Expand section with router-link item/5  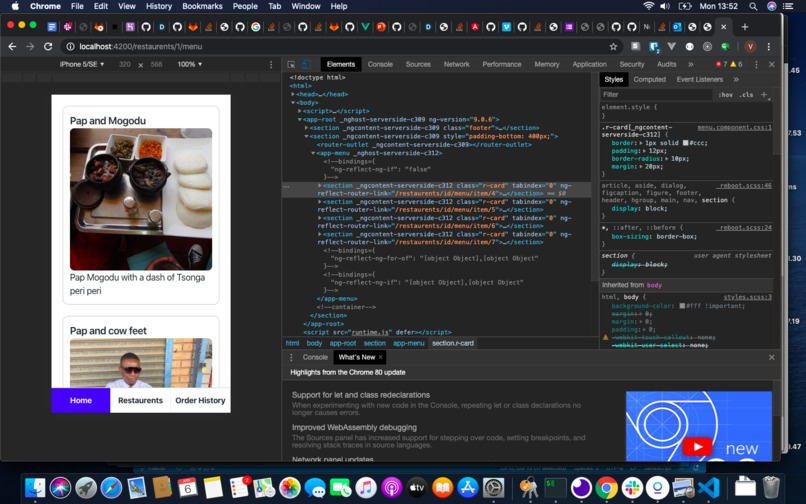320,202
